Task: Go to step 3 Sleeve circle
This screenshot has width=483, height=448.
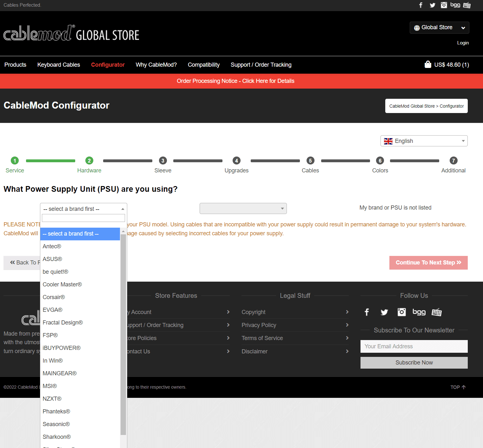Action: [x=163, y=161]
